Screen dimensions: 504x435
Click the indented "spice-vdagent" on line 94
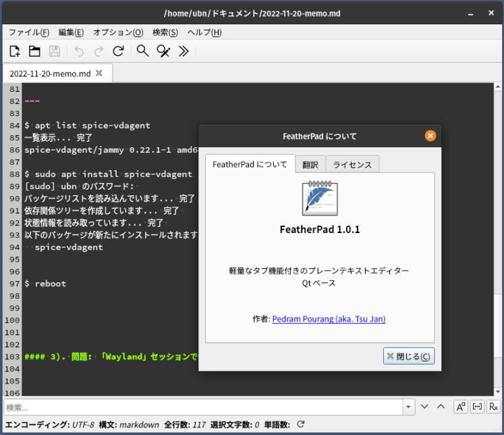click(x=69, y=247)
